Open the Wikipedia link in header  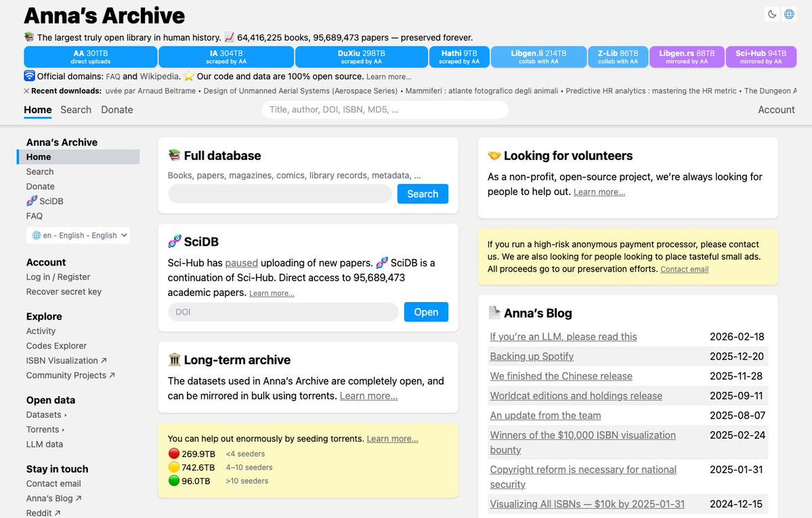click(159, 77)
